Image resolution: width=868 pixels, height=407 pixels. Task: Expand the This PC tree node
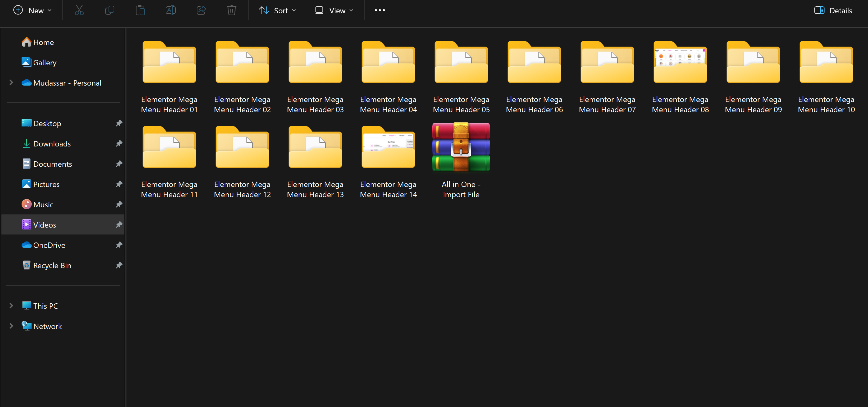pos(11,306)
